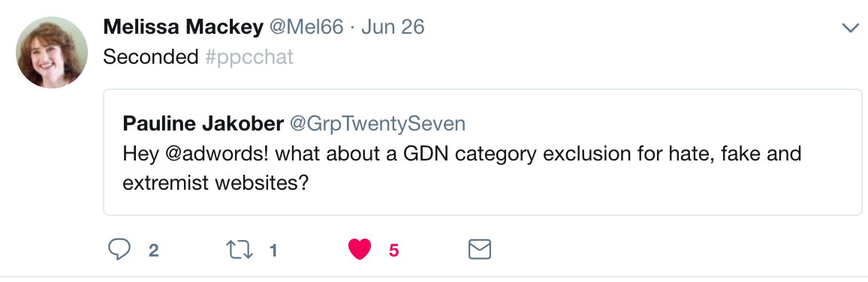This screenshot has width=868, height=282.
Task: Click the word Seconded in tweet text
Action: click(x=151, y=57)
